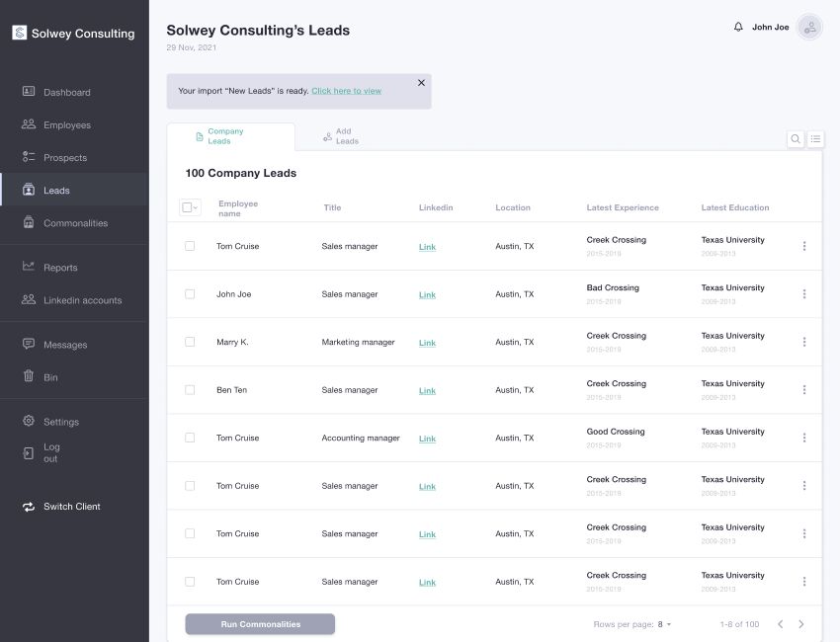Open Linkedin Link for the Accounting manager

pos(427,439)
